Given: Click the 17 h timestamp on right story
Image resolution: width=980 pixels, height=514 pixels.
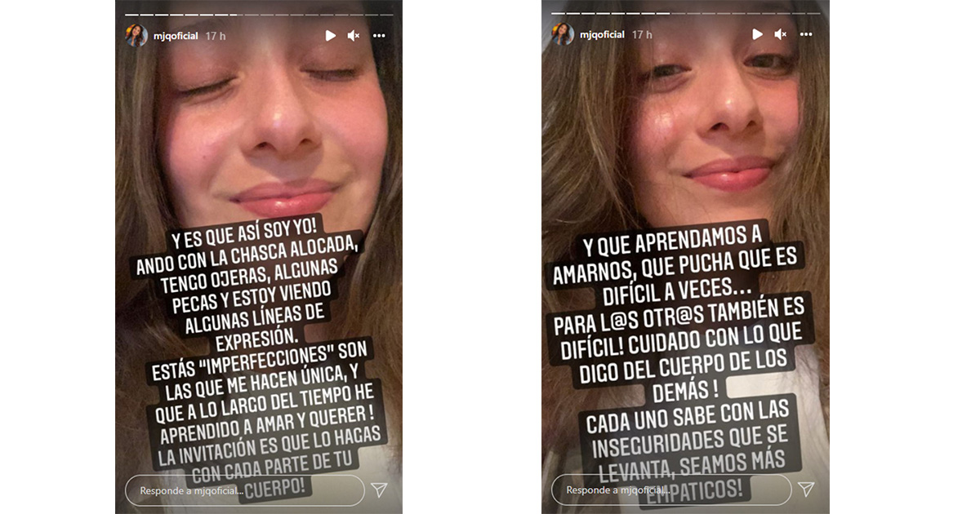Looking at the screenshot, I should [x=644, y=35].
